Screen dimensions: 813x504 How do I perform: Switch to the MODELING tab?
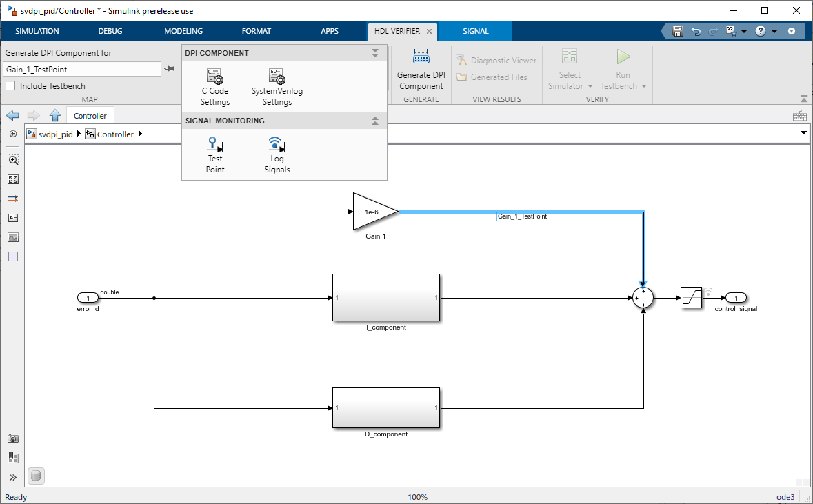point(183,31)
